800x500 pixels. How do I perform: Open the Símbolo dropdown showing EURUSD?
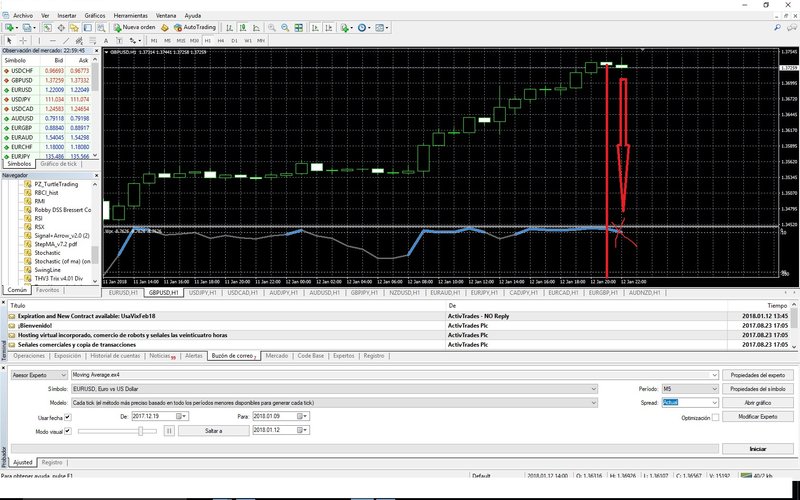coord(334,389)
